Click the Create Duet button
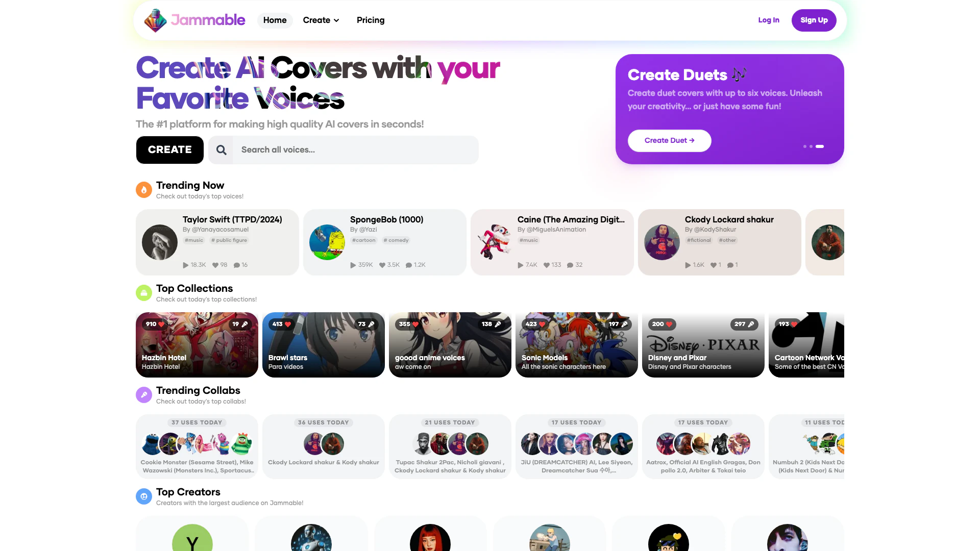Screen dimensions: 980x551 pos(670,141)
